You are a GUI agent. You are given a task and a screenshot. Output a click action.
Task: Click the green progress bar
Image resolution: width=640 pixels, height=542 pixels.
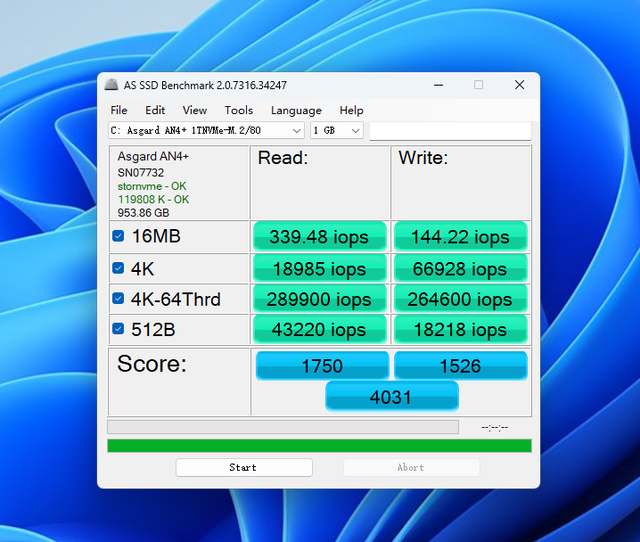coord(319,445)
